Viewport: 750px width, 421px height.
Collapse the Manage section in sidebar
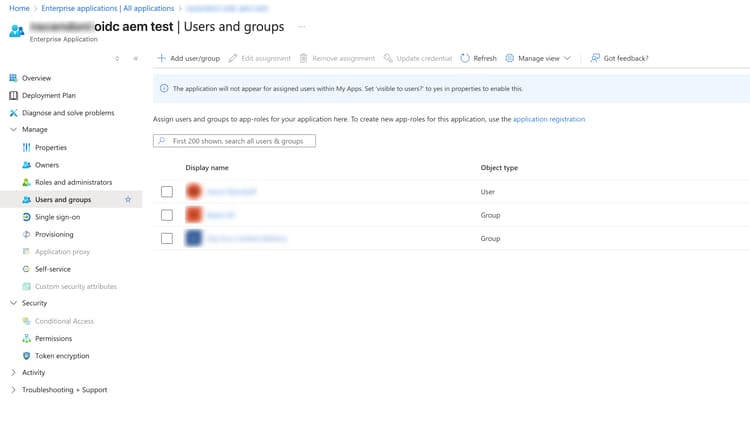13,130
